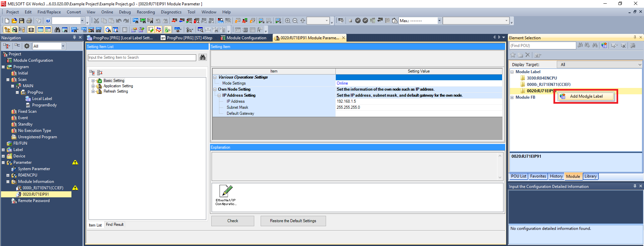Open the Diagnostics menu
Image resolution: width=644 pixels, height=246 pixels.
[x=171, y=12]
